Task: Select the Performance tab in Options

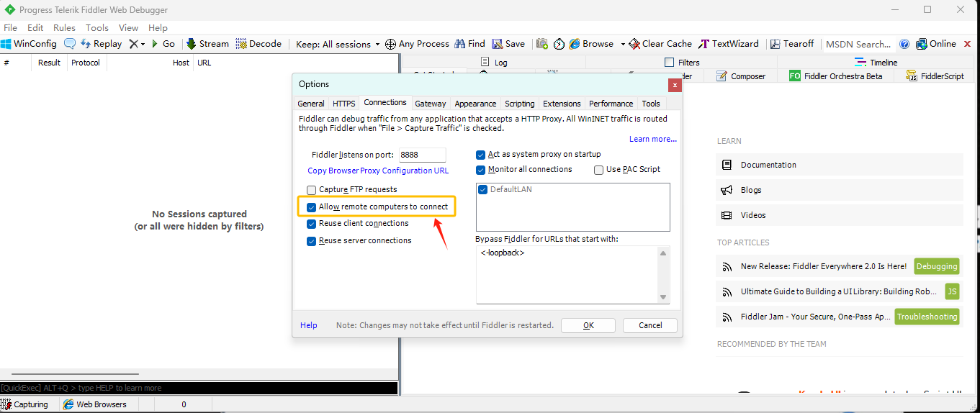Action: 611,104
